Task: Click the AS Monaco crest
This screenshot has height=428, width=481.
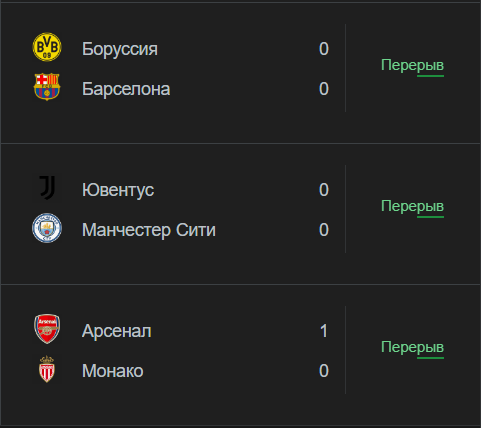Action: 47,369
